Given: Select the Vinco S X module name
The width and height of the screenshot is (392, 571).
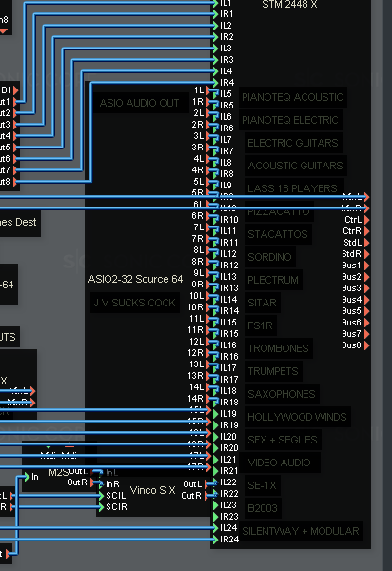Looking at the screenshot, I should [x=152, y=490].
